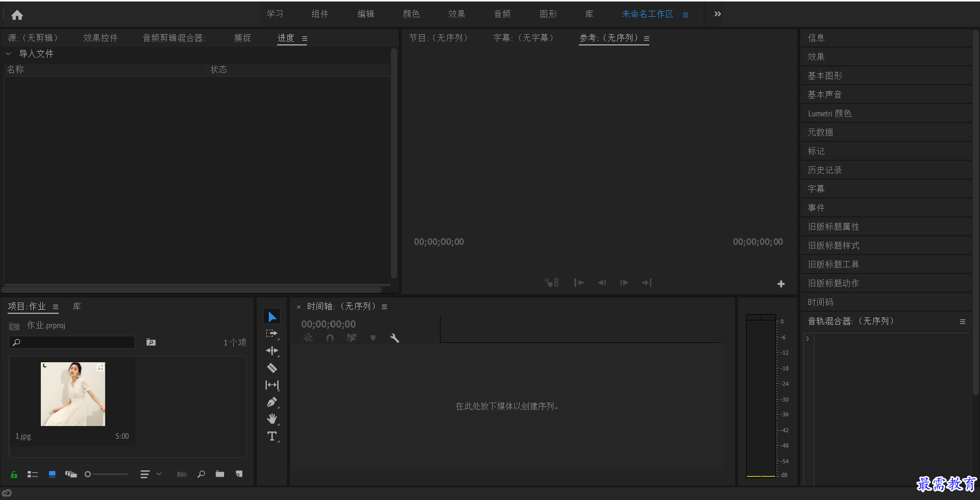Image resolution: width=980 pixels, height=500 pixels.
Task: Switch project panel to freeform view
Action: tap(71, 474)
